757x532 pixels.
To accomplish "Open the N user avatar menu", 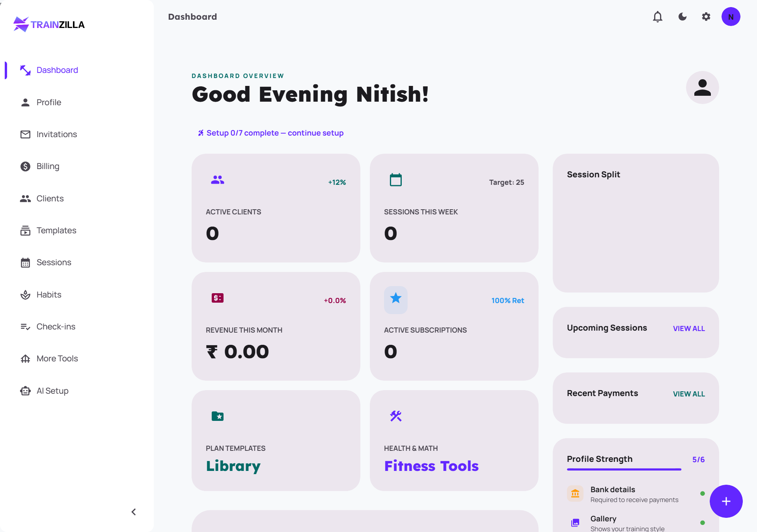I will [x=731, y=17].
